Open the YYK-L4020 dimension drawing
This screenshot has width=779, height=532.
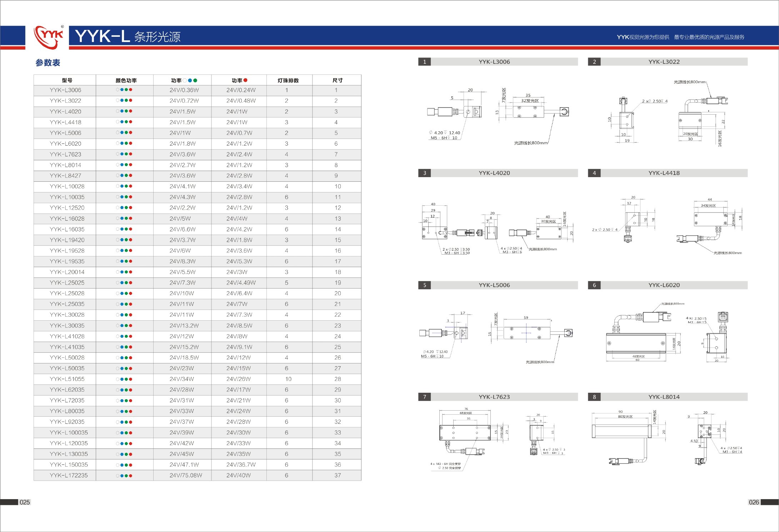pos(498,229)
